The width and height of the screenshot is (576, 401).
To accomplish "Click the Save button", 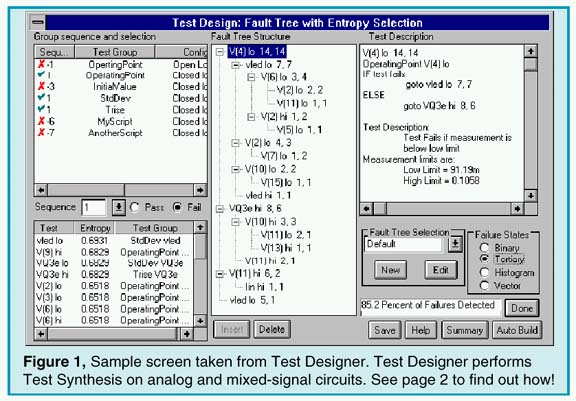I will pos(385,330).
